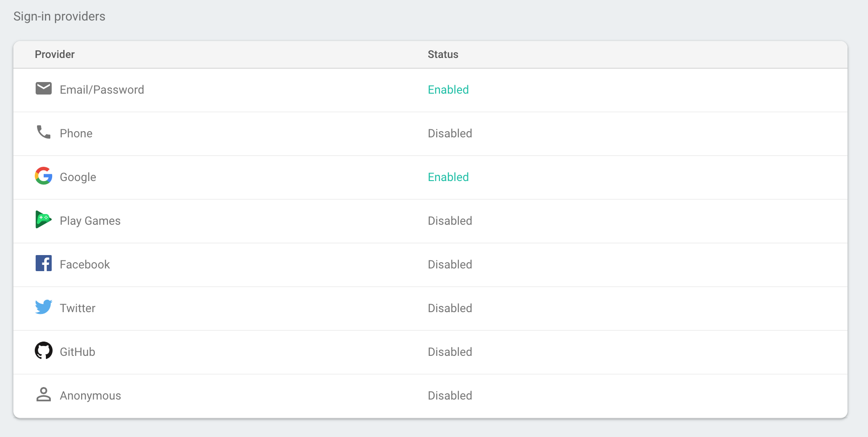Click the Provider column header

[x=55, y=54]
